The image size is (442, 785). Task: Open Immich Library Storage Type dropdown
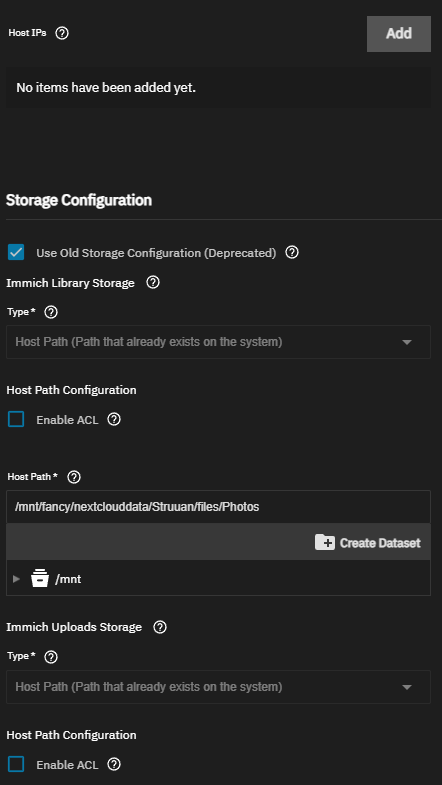(218, 342)
